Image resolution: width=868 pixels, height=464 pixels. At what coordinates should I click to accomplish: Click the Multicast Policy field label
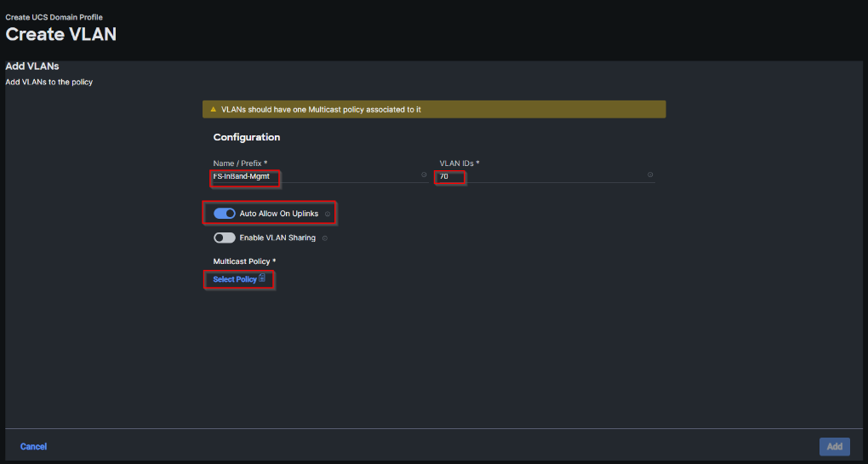tap(244, 261)
